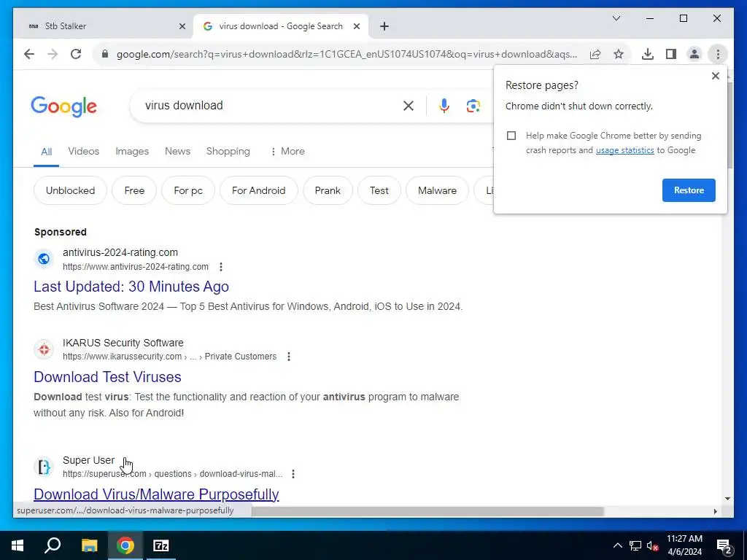747x560 pixels.
Task: Open Chrome profile avatar
Action: click(x=694, y=54)
